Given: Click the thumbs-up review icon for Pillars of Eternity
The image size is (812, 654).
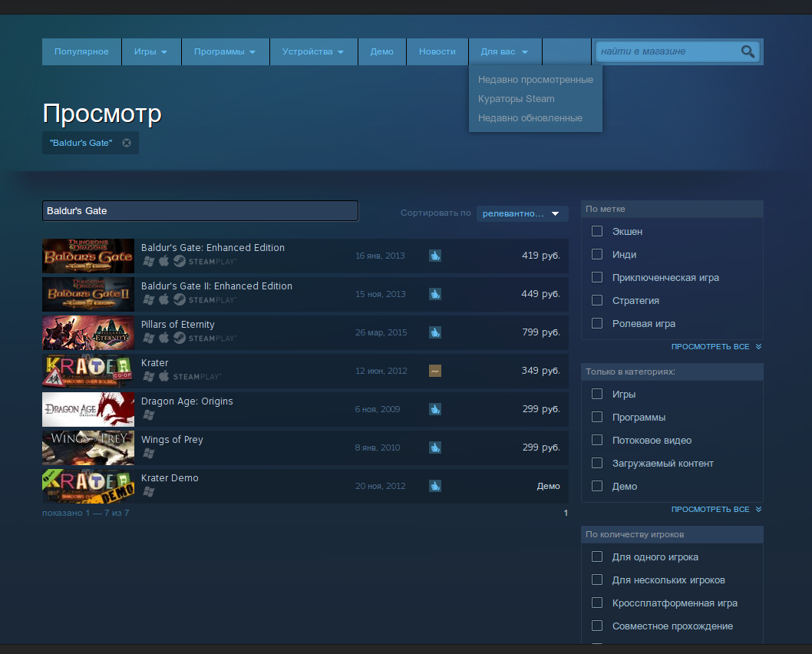Looking at the screenshot, I should 435,332.
